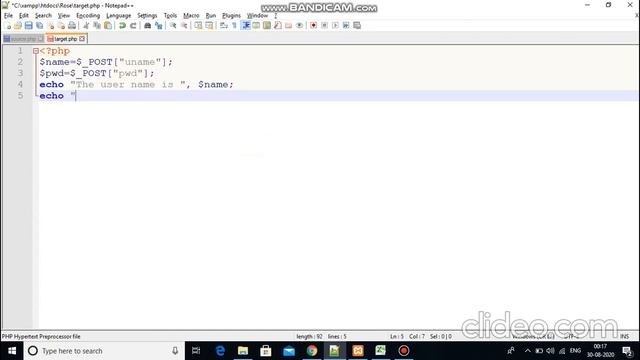Screen dimensions: 640x360
Task: Click the Print toolbar icon
Action: tap(72, 26)
